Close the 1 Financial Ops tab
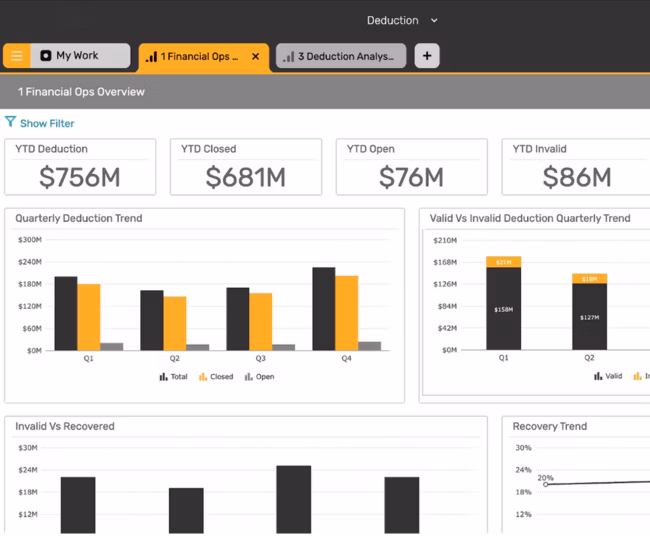 tap(255, 57)
